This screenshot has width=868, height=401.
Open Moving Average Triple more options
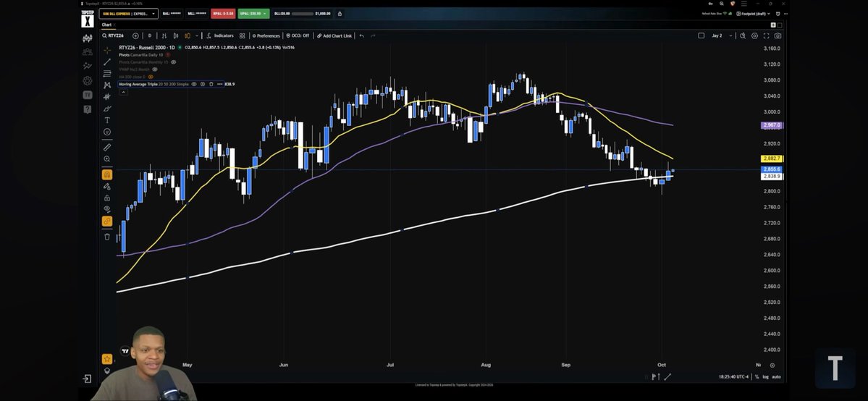click(220, 84)
